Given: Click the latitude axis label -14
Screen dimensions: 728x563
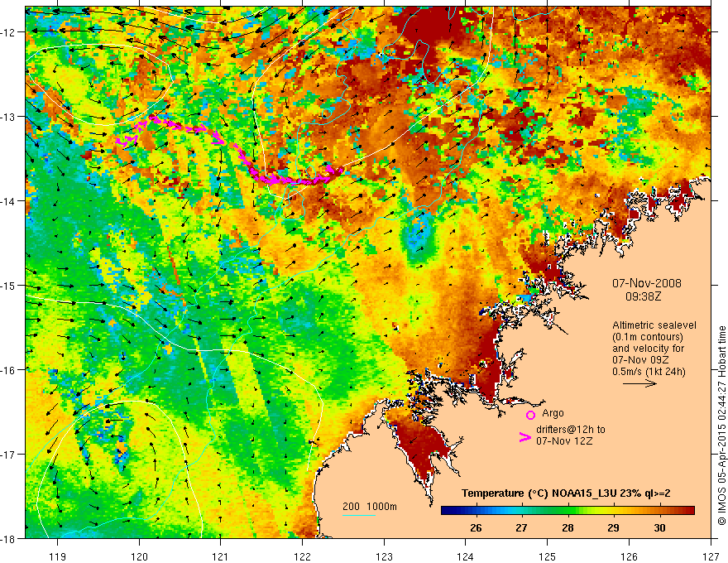Looking at the screenshot, I should point(8,201).
